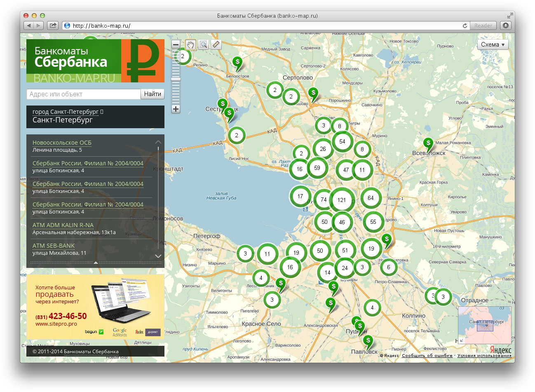The image size is (535, 392).
Task: Click the Найти search button
Action: 153,94
